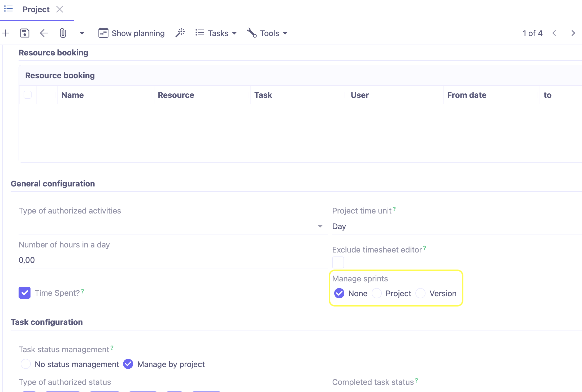Open the Type of authorized activities dropdown

pyautogui.click(x=320, y=226)
